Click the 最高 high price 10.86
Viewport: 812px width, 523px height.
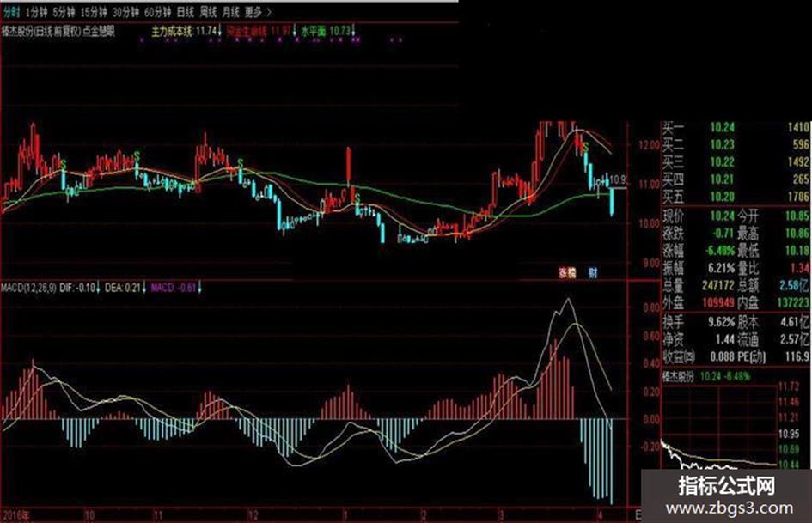pos(797,233)
